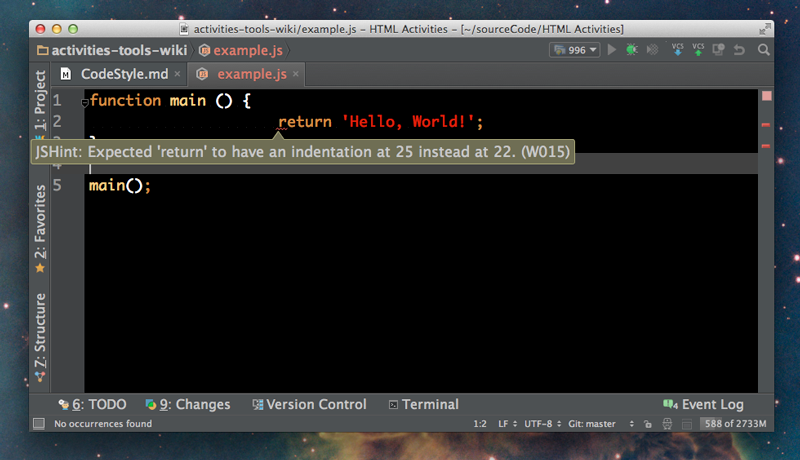Start debugging with the green bug icon

[632, 50]
